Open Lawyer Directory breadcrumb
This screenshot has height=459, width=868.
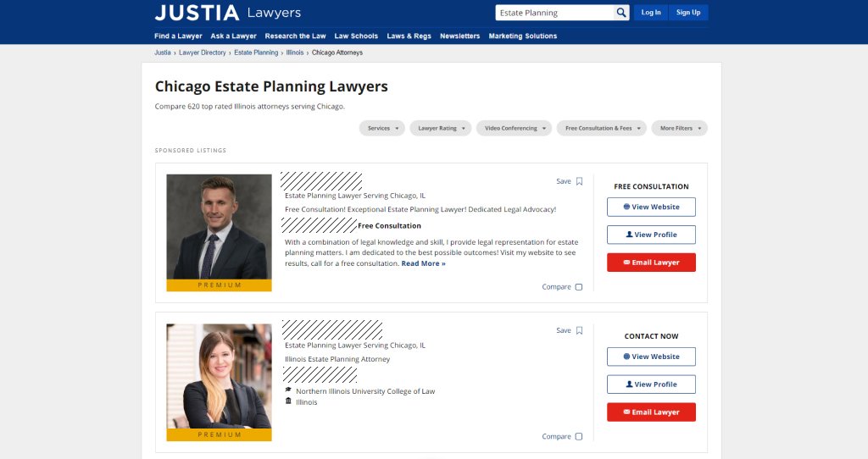click(x=202, y=53)
